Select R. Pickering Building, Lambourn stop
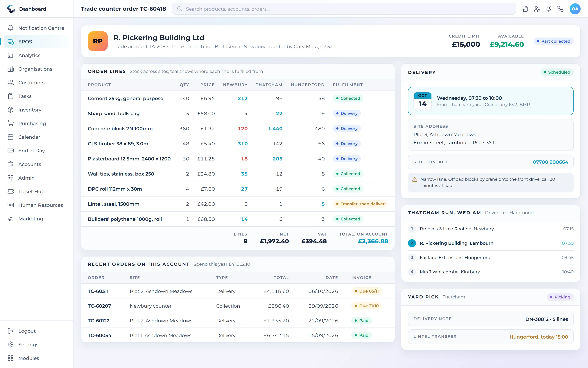The width and height of the screenshot is (588, 368). [491, 243]
